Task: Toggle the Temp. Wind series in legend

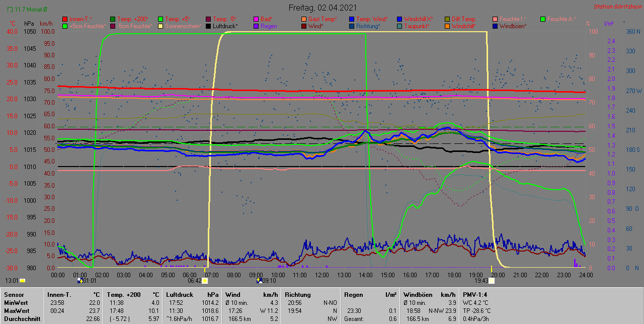Action: [370, 19]
